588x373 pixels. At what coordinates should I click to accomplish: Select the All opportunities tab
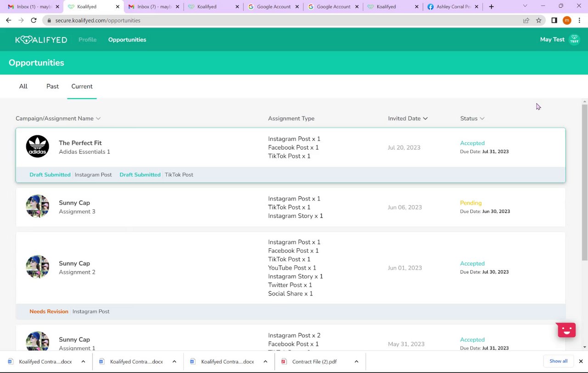click(x=23, y=86)
